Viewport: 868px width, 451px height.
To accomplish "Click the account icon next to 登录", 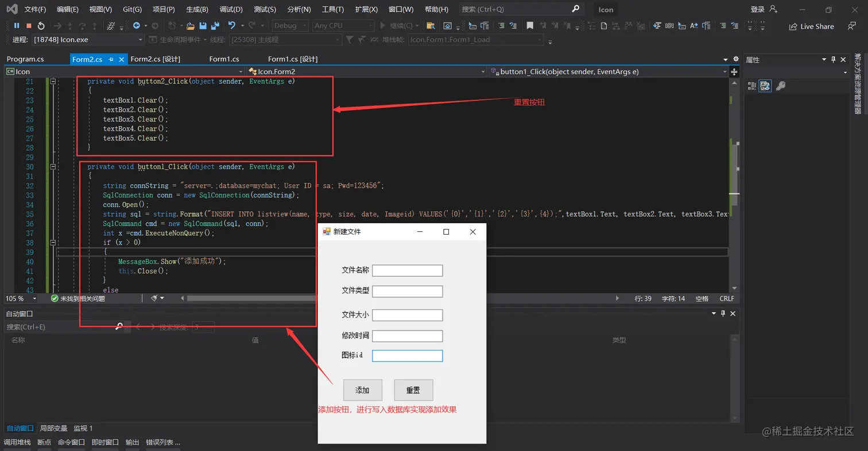I will point(773,9).
